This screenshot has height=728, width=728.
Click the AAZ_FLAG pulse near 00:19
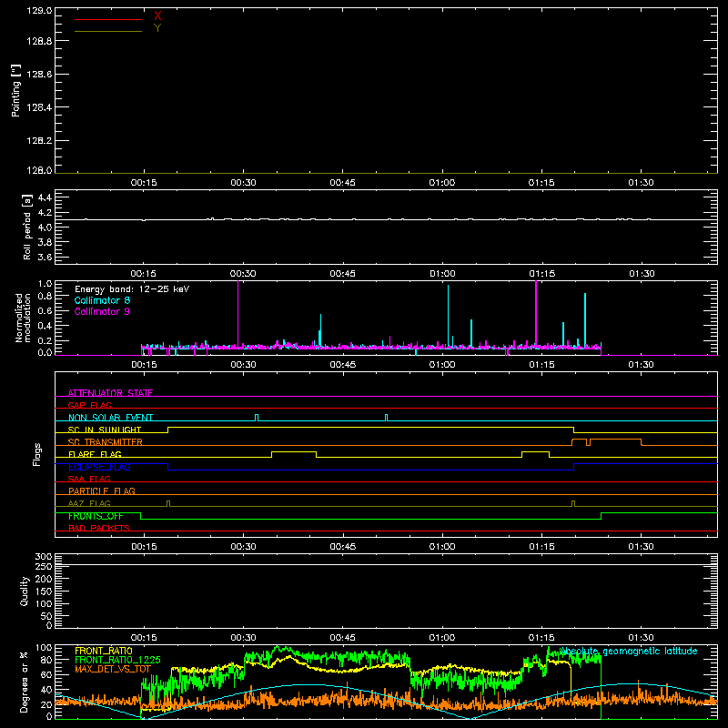tap(168, 503)
